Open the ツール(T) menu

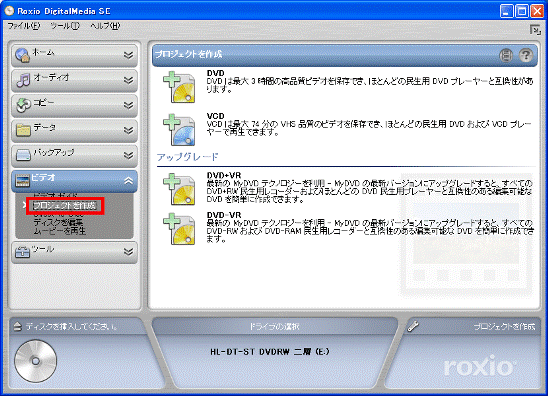65,26
